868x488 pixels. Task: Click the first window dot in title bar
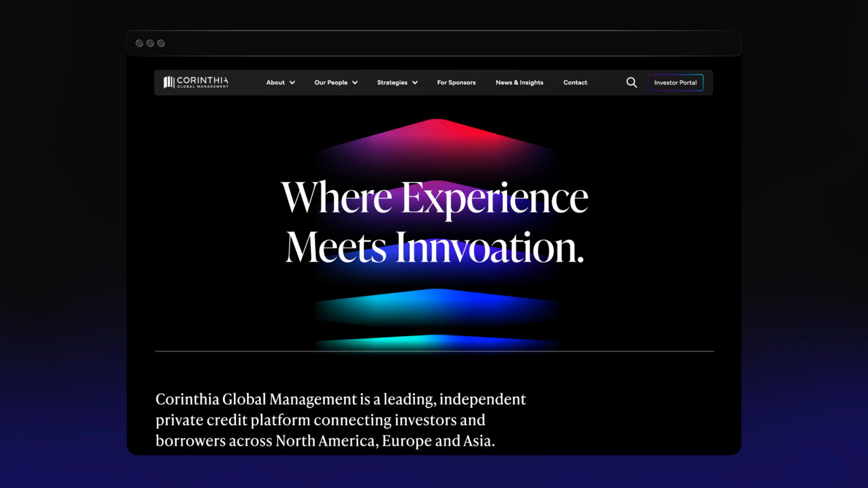click(x=139, y=43)
